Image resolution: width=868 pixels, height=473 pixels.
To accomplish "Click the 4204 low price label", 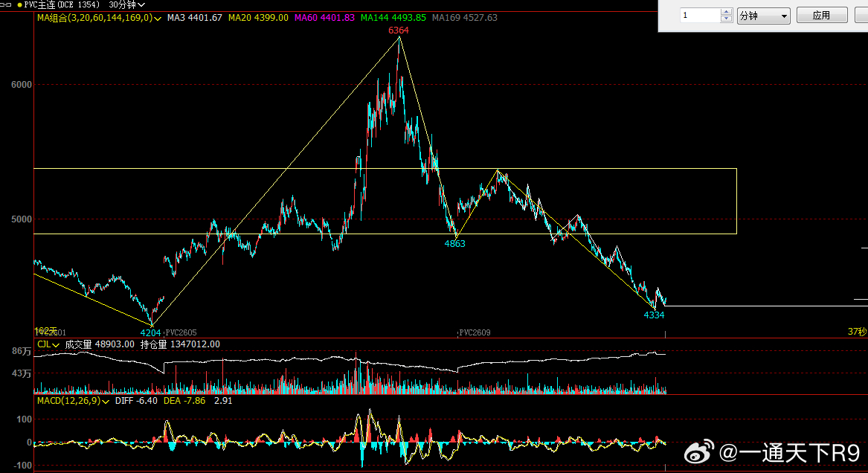I will pos(150,333).
